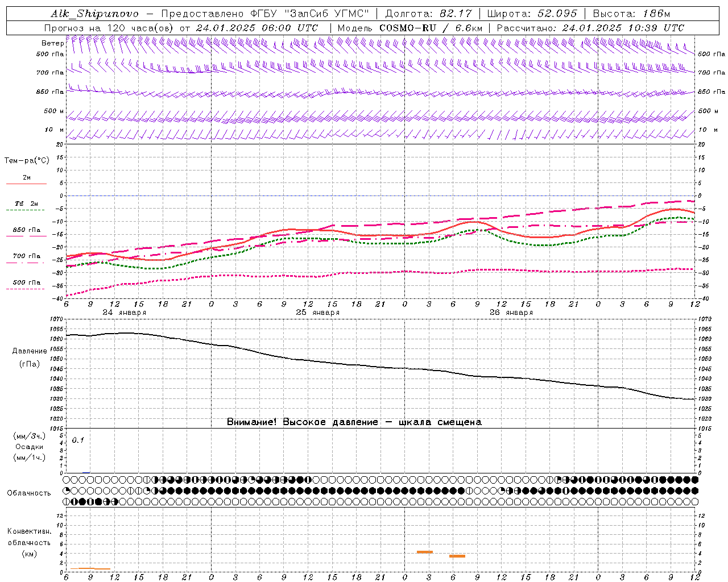Click the lower orange convective cloud bar near 3.5 km
The image size is (728, 582).
pyautogui.click(x=457, y=556)
